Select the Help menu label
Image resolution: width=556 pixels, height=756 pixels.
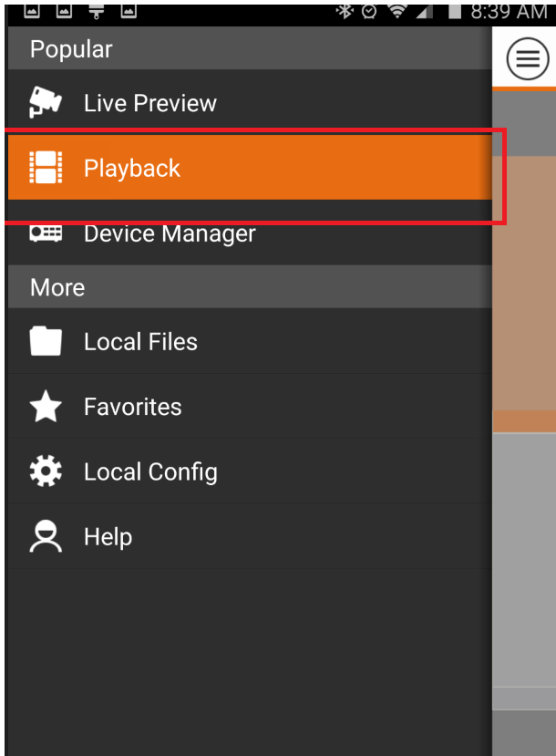108,537
